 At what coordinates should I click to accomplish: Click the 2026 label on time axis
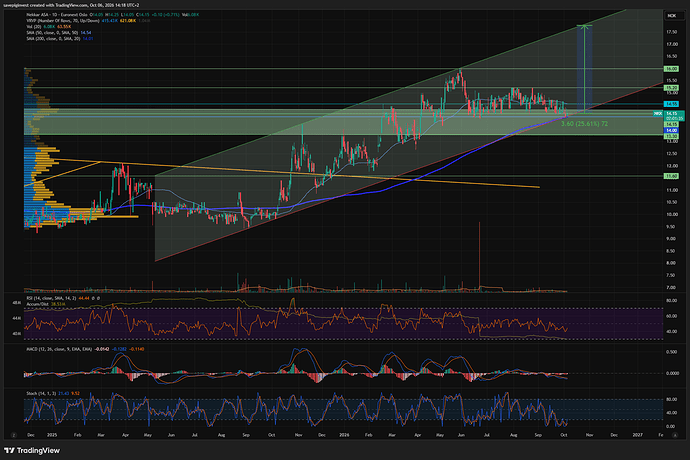click(x=344, y=435)
